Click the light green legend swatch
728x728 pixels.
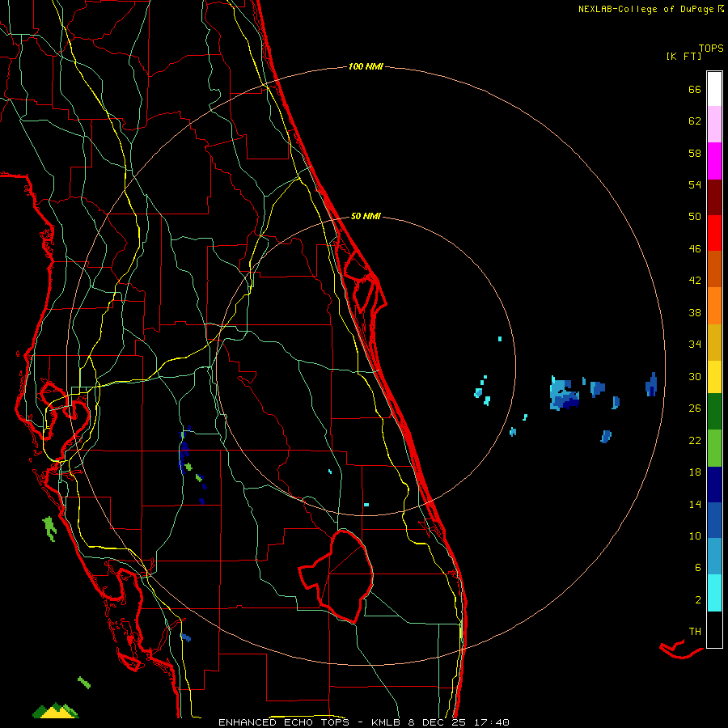click(714, 448)
